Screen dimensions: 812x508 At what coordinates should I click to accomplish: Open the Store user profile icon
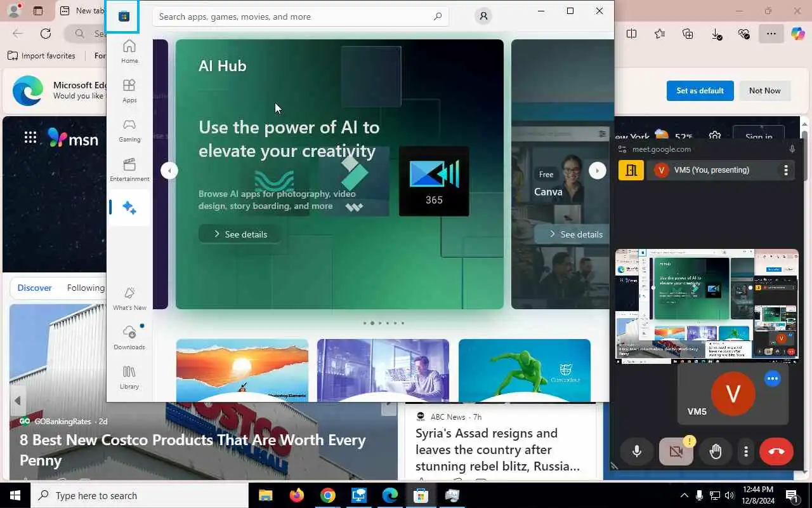[x=483, y=17]
